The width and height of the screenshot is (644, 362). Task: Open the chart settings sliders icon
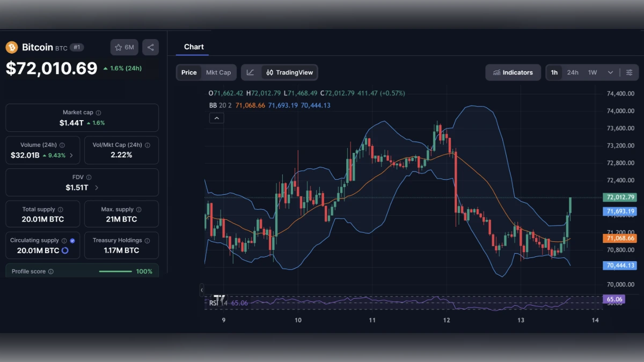tap(629, 72)
